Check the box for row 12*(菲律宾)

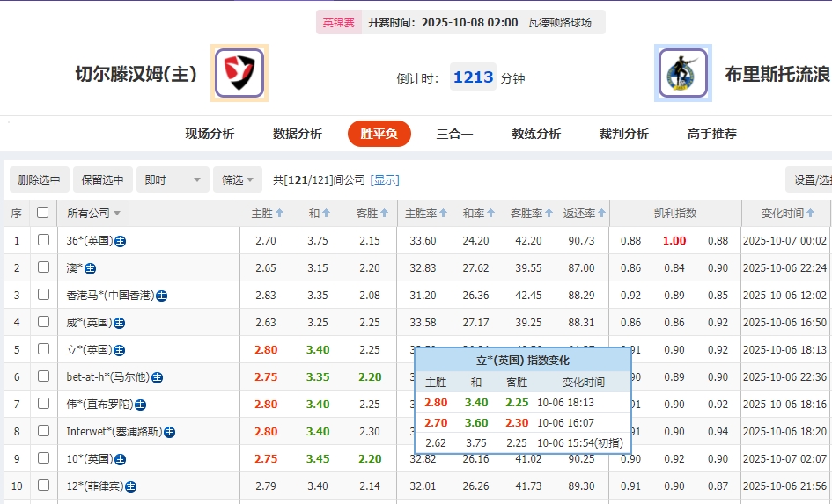(43, 486)
